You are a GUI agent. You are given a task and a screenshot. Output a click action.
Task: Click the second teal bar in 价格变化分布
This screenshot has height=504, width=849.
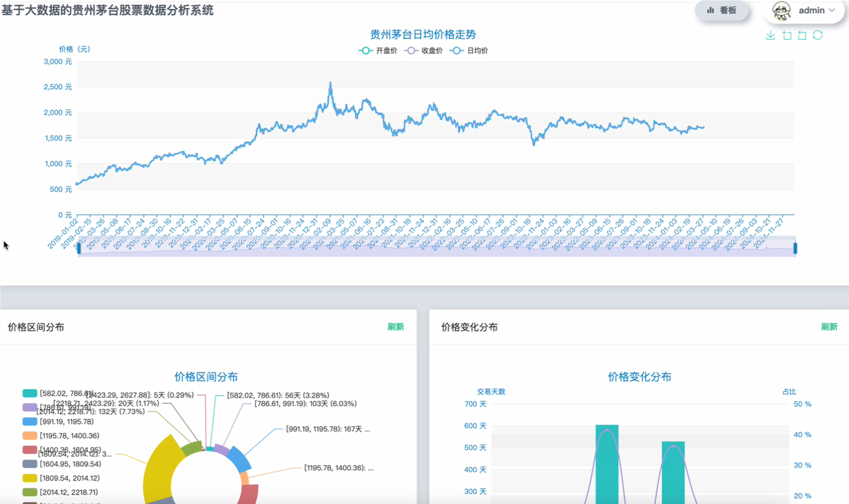[673, 473]
